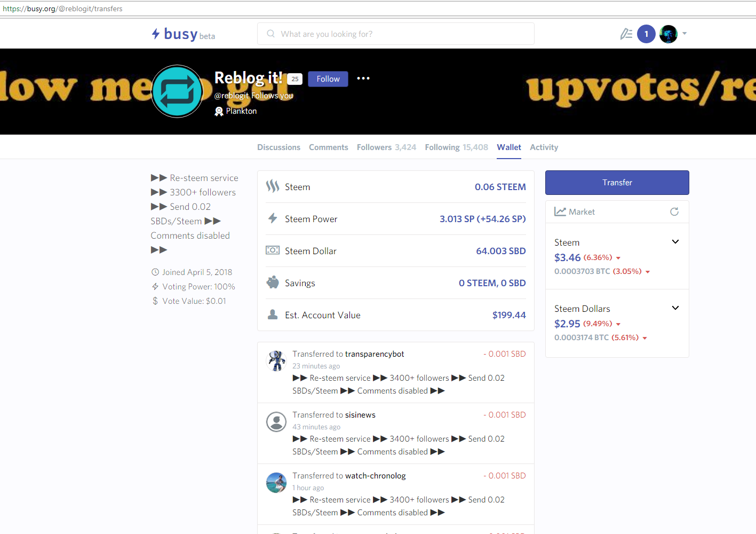The width and height of the screenshot is (756, 534).
Task: Click the transparencybot robot avatar
Action: coord(276,361)
